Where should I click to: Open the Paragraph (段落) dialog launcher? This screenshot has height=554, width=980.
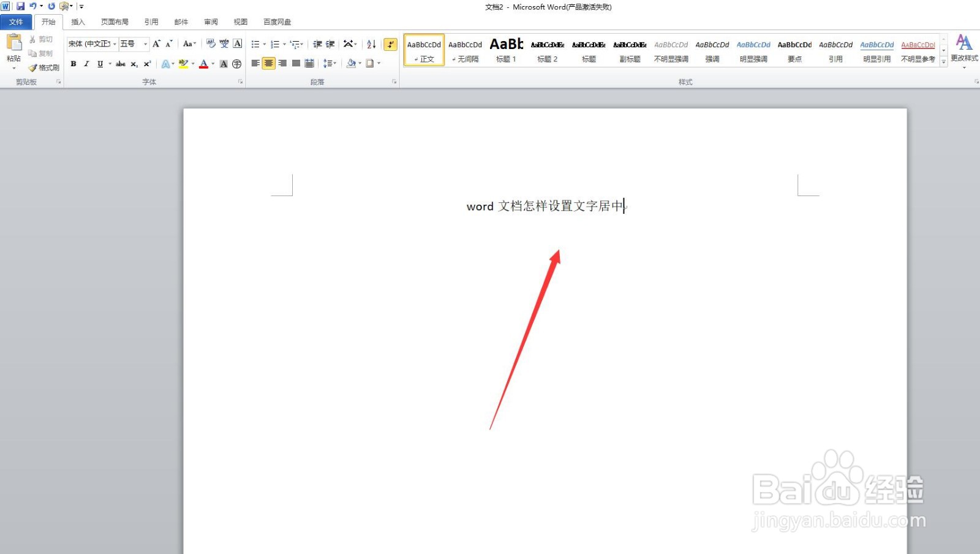click(394, 82)
